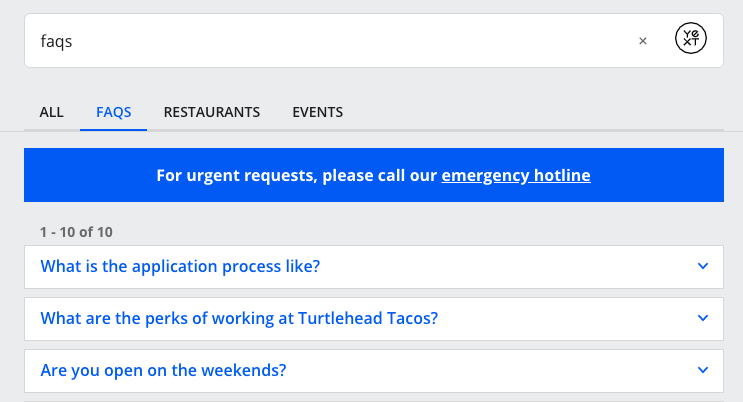Switch to the ALL tab

tap(52, 112)
